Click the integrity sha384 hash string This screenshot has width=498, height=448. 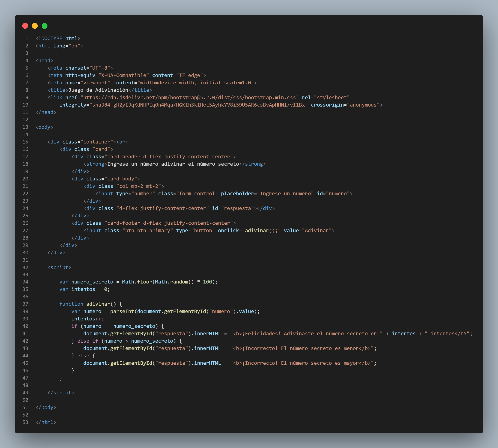point(198,105)
